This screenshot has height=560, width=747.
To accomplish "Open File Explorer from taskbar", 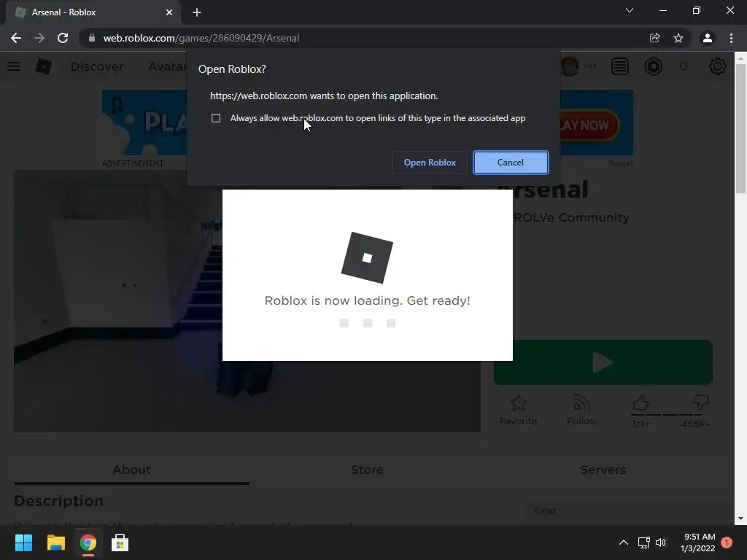I will coord(55,542).
